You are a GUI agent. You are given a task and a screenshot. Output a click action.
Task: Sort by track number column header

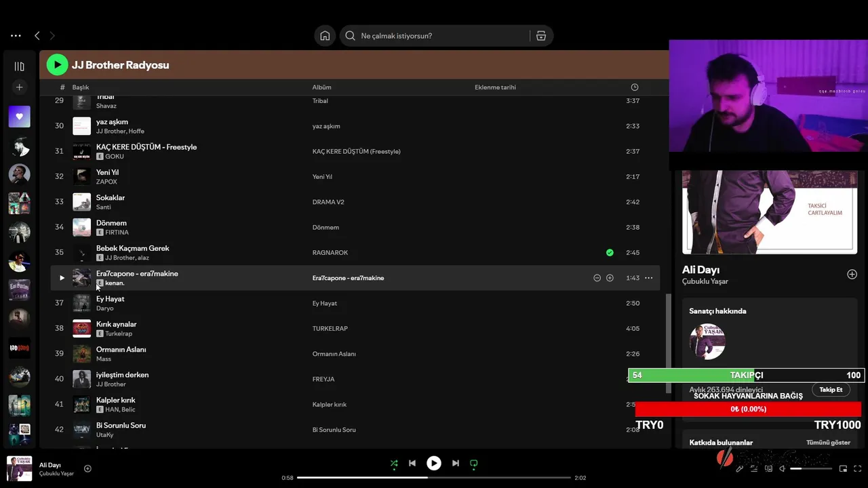click(x=62, y=87)
